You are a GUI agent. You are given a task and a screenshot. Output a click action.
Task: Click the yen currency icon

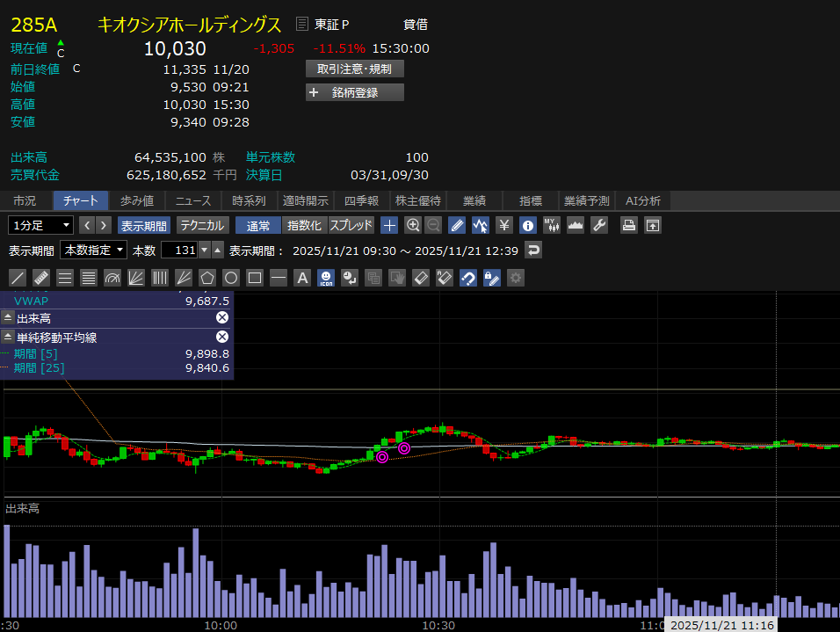click(x=504, y=225)
